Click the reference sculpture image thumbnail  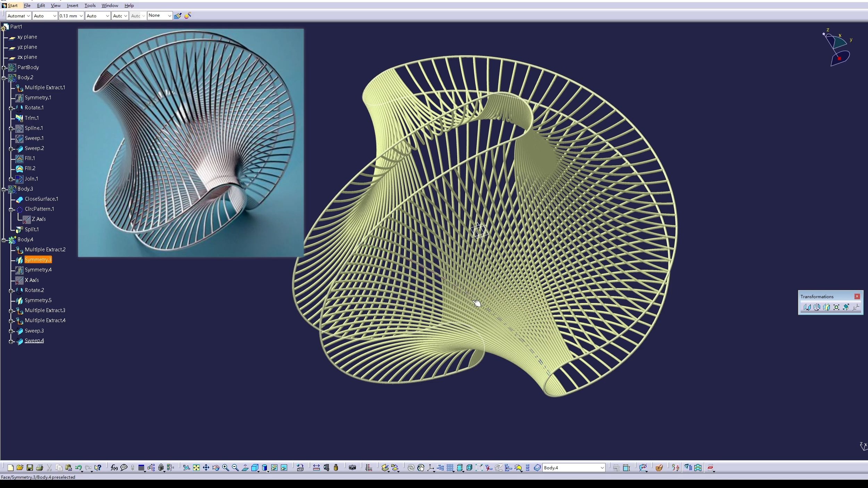191,143
